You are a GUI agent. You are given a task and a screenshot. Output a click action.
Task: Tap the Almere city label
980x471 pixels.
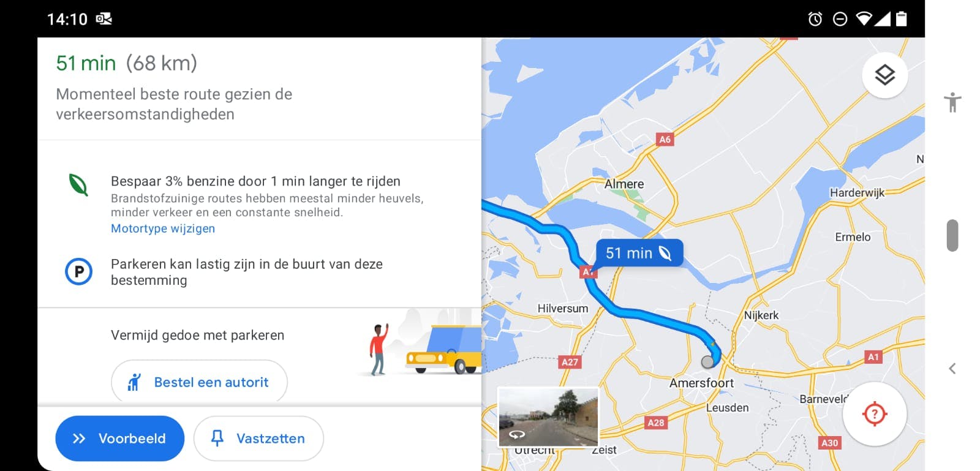(624, 184)
